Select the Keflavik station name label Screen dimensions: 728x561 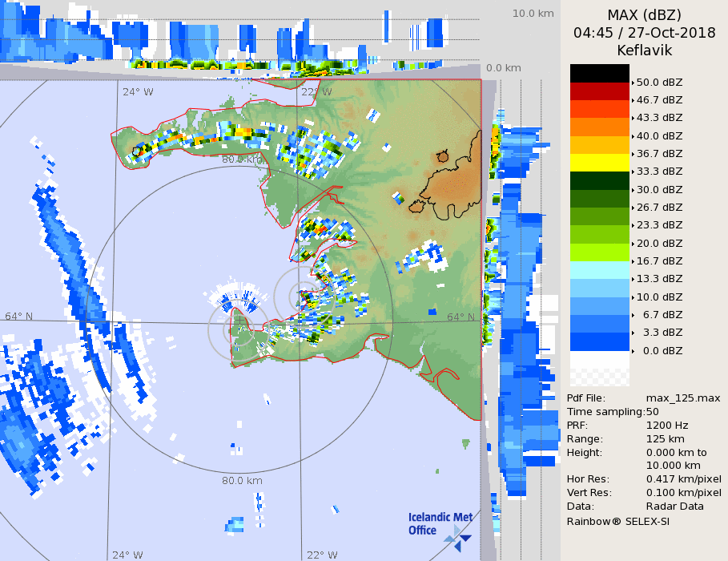point(644,50)
